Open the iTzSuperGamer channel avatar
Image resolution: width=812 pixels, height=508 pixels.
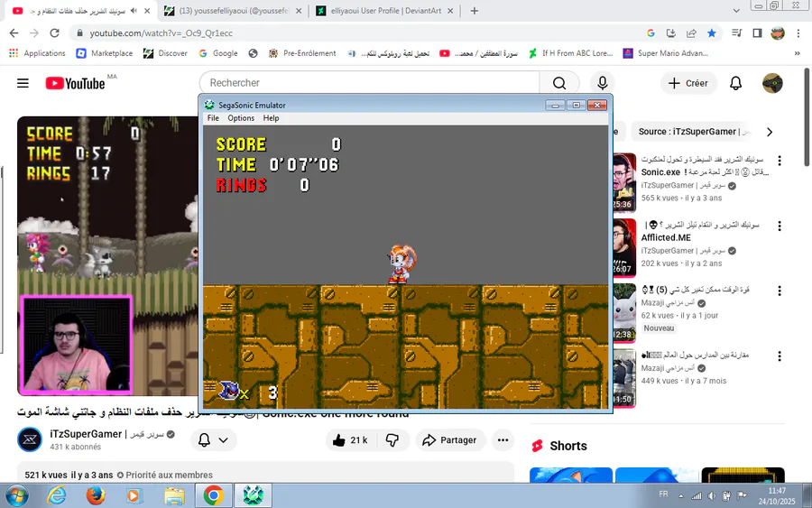coord(30,439)
